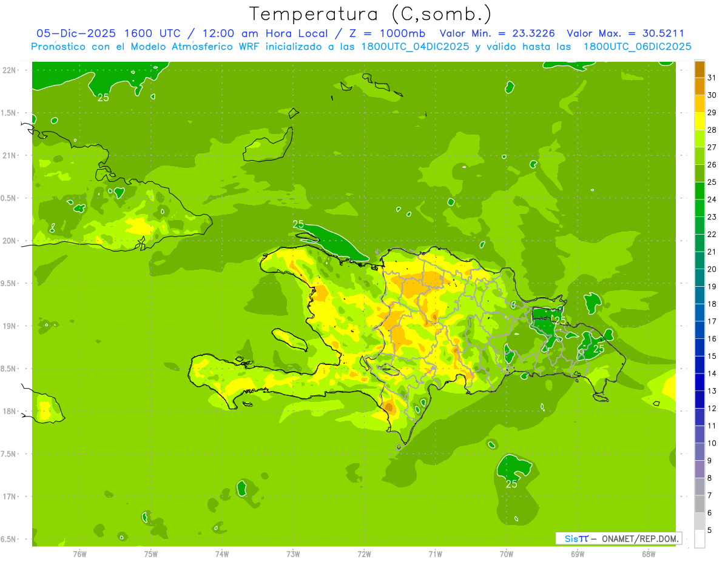Image resolution: width=728 pixels, height=562 pixels.
Task: Select the "Valor Max. = 30.5211" readout
Action: (x=625, y=33)
